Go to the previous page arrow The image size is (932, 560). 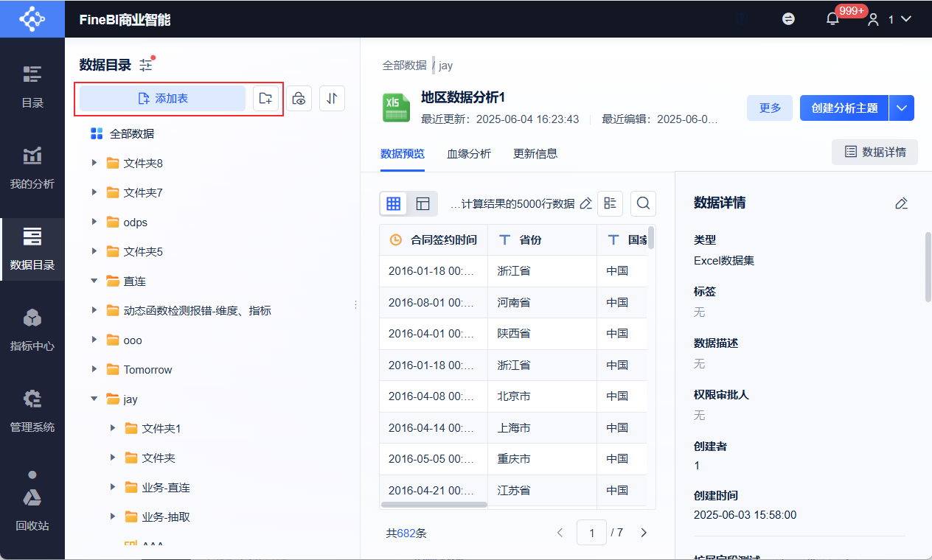tap(560, 532)
